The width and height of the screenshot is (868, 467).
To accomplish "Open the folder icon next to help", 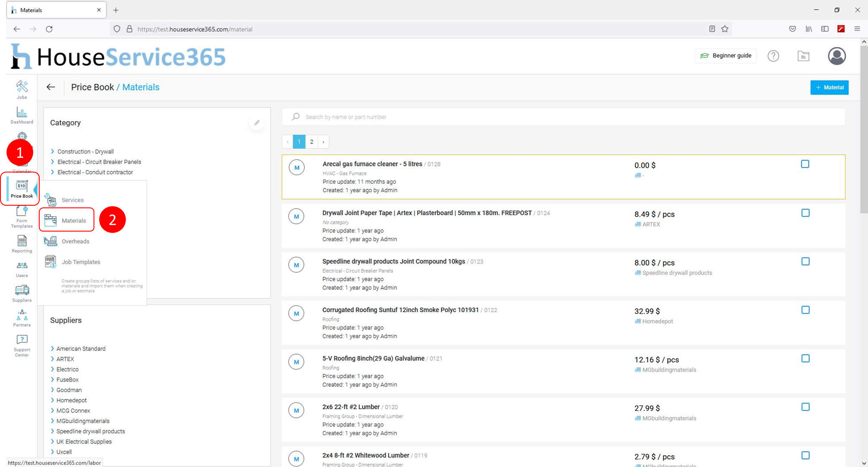I will [x=803, y=56].
